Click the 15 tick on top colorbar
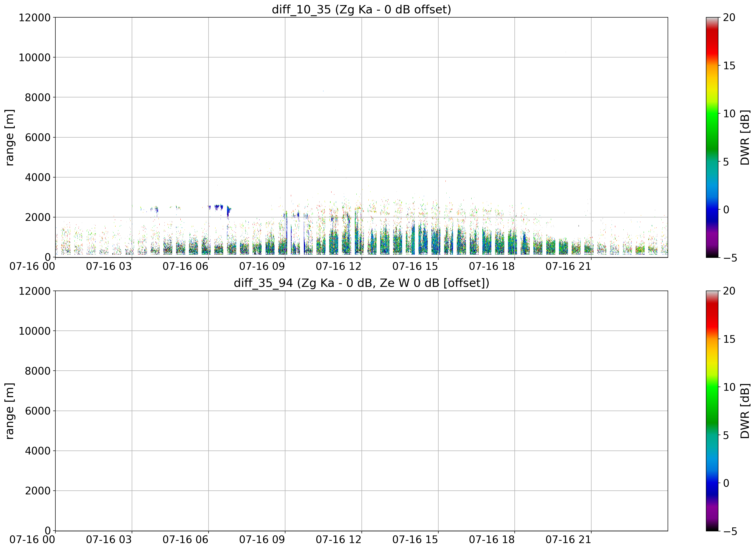Viewport: 756px width, 550px height. [729, 66]
